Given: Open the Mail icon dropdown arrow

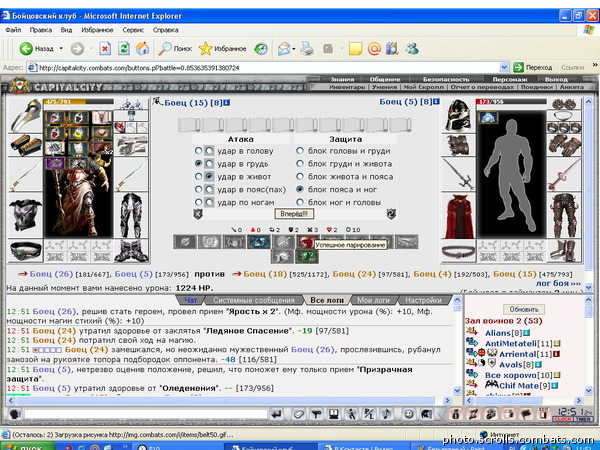Looking at the screenshot, I should (293, 49).
